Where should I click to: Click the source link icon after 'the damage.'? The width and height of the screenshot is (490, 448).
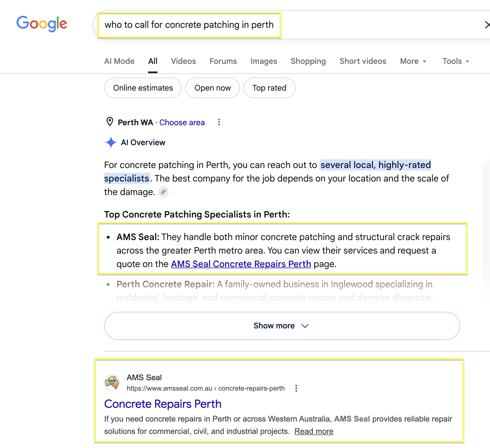[163, 192]
